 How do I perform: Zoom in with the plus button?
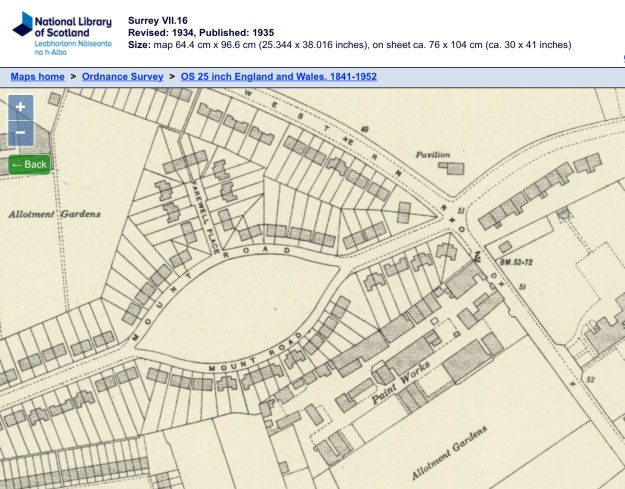[x=21, y=107]
